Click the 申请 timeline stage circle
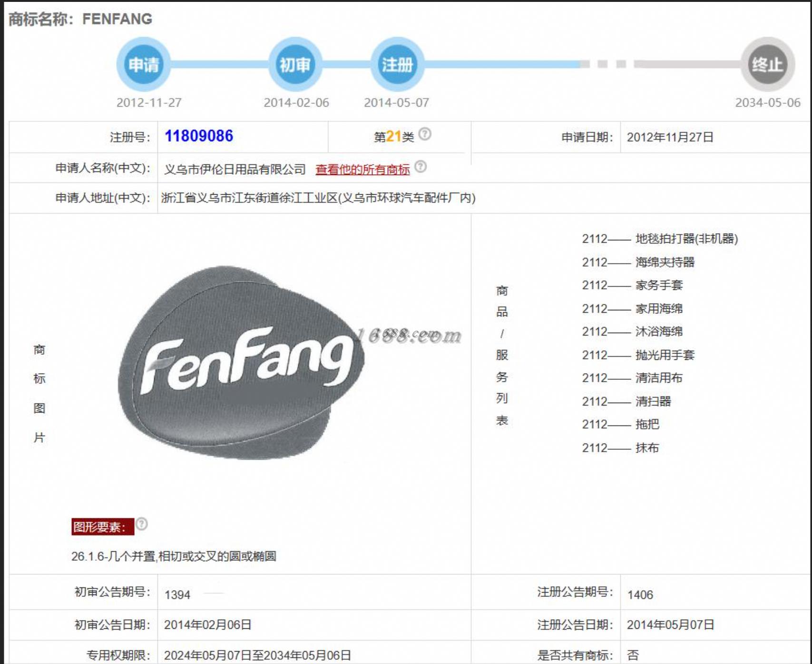Screen dimensions: 812x664 tap(144, 64)
